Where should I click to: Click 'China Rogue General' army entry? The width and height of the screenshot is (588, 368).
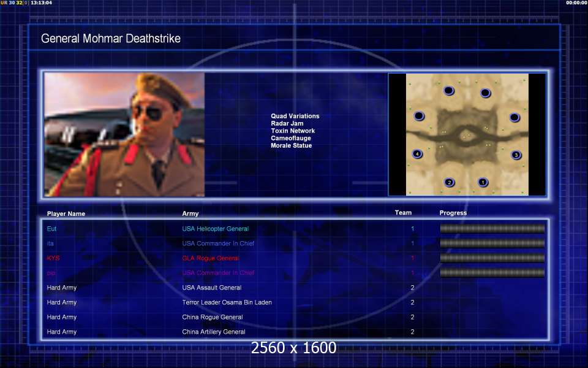click(213, 317)
